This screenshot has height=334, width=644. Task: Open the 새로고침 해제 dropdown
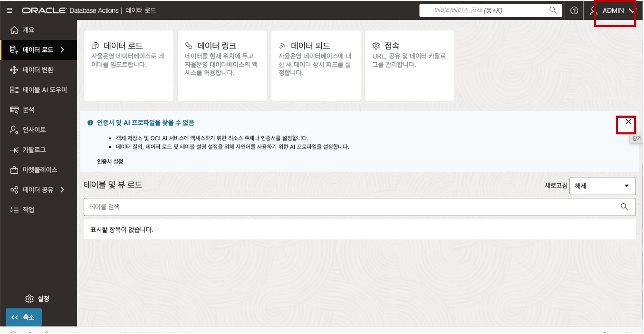pyautogui.click(x=602, y=186)
